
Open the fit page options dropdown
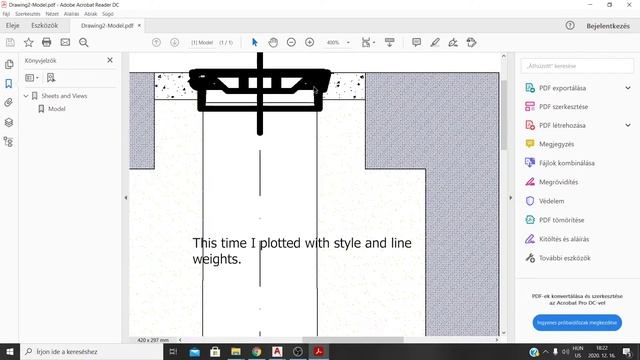[368, 42]
